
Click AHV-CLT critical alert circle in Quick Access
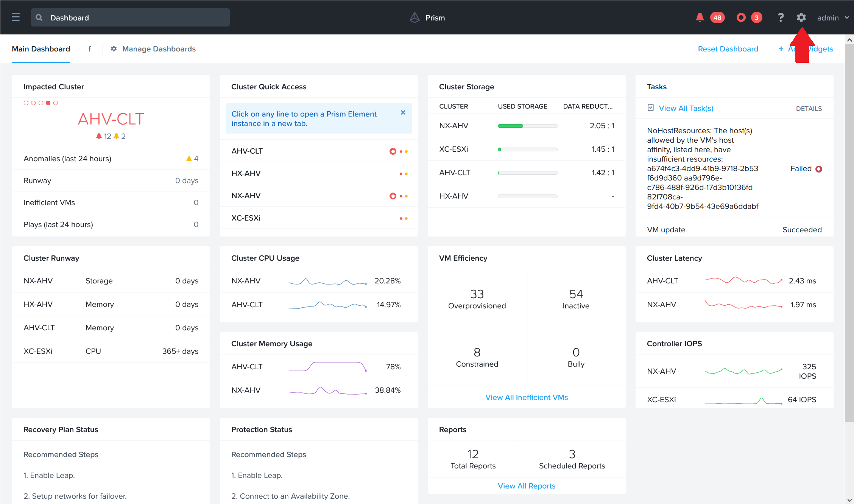tap(393, 151)
